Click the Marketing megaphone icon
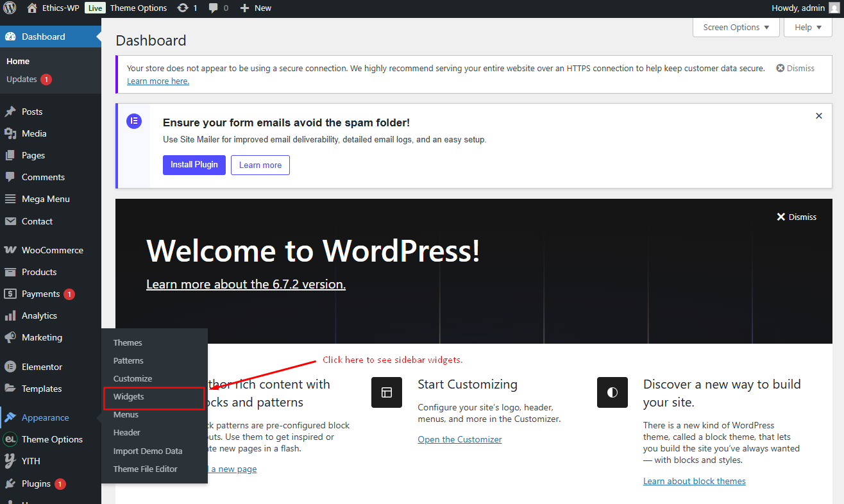This screenshot has width=844, height=504. click(x=10, y=337)
